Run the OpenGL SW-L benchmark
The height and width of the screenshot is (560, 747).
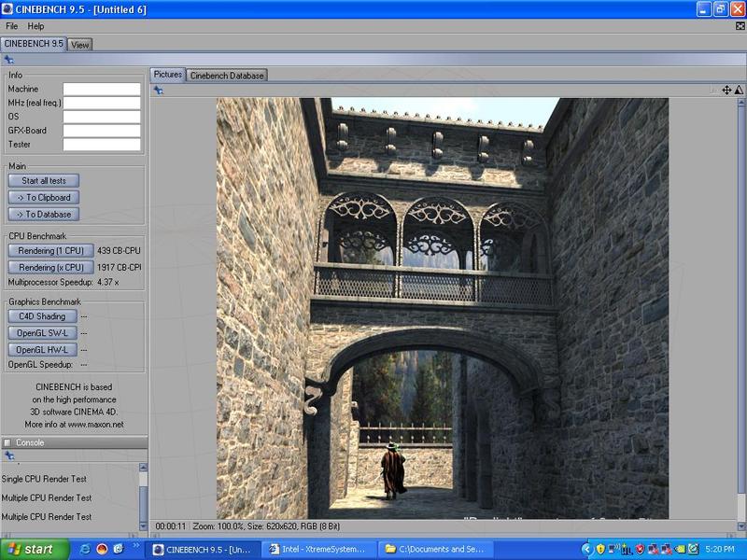42,333
